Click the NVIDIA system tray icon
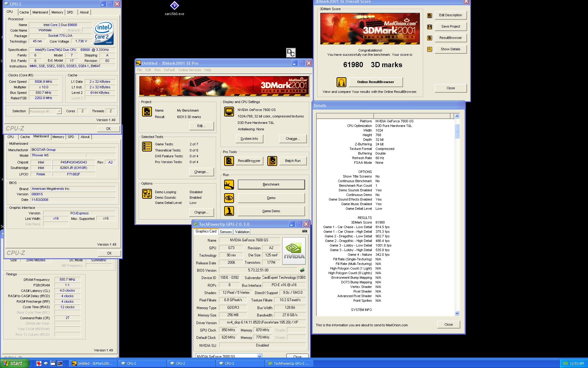The height and width of the screenshot is (368, 588). [x=566, y=363]
